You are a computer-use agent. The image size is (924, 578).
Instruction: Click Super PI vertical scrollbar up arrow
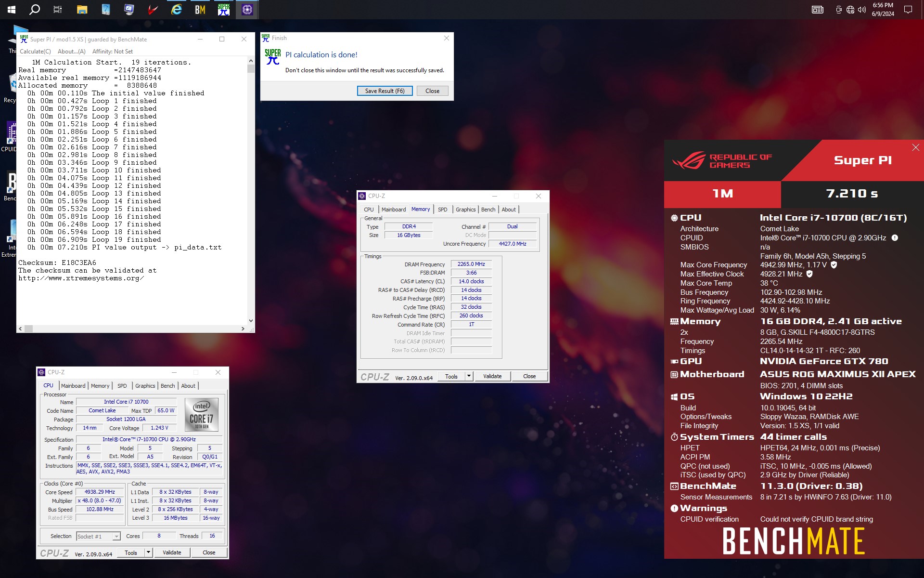tap(251, 61)
